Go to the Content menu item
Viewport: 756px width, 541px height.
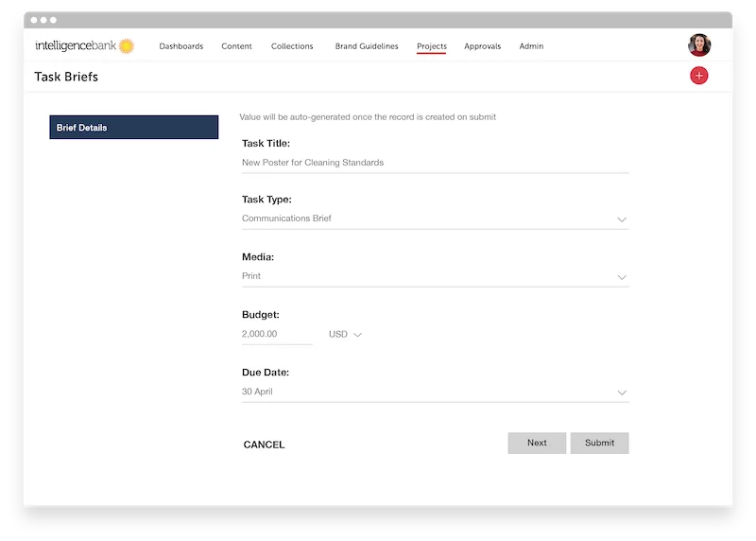click(x=237, y=46)
